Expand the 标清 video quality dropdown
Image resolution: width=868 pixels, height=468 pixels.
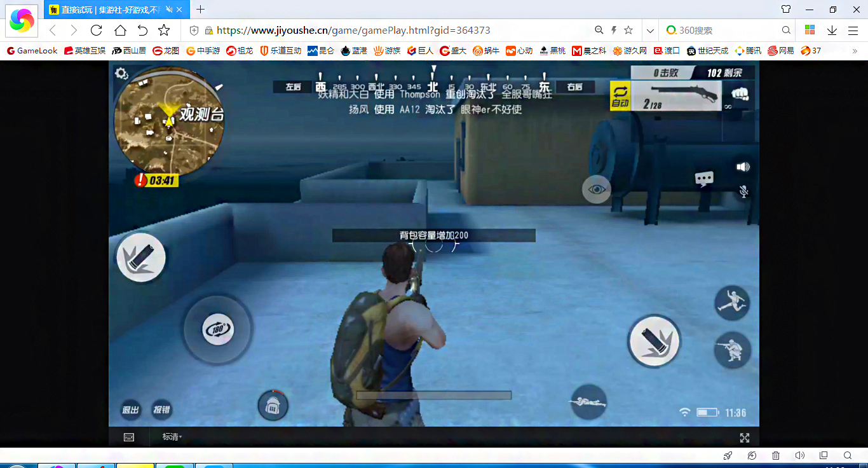[172, 437]
